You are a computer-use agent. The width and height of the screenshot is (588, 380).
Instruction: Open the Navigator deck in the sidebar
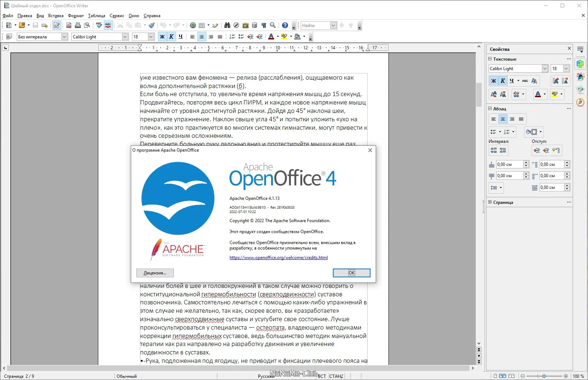pyautogui.click(x=580, y=102)
